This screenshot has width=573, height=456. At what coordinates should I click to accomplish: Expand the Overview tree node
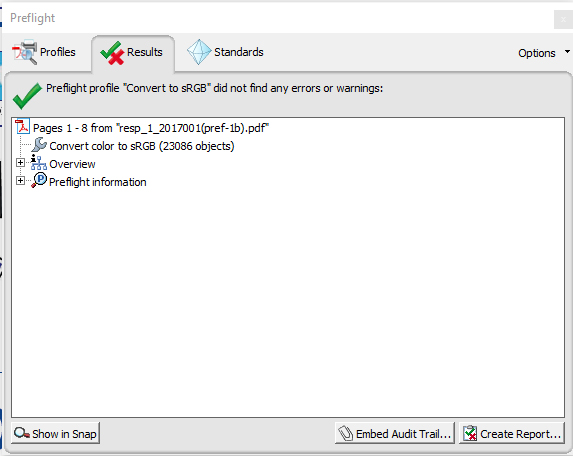click(x=20, y=163)
